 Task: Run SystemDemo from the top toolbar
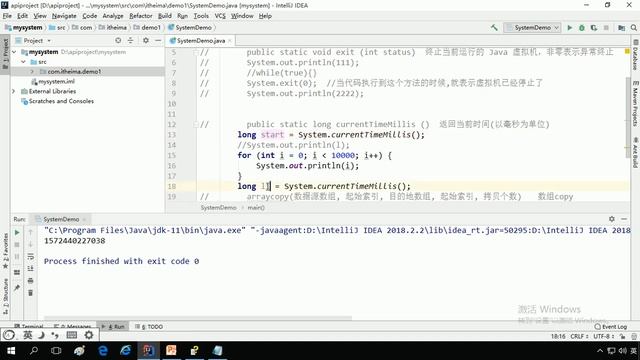(569, 27)
